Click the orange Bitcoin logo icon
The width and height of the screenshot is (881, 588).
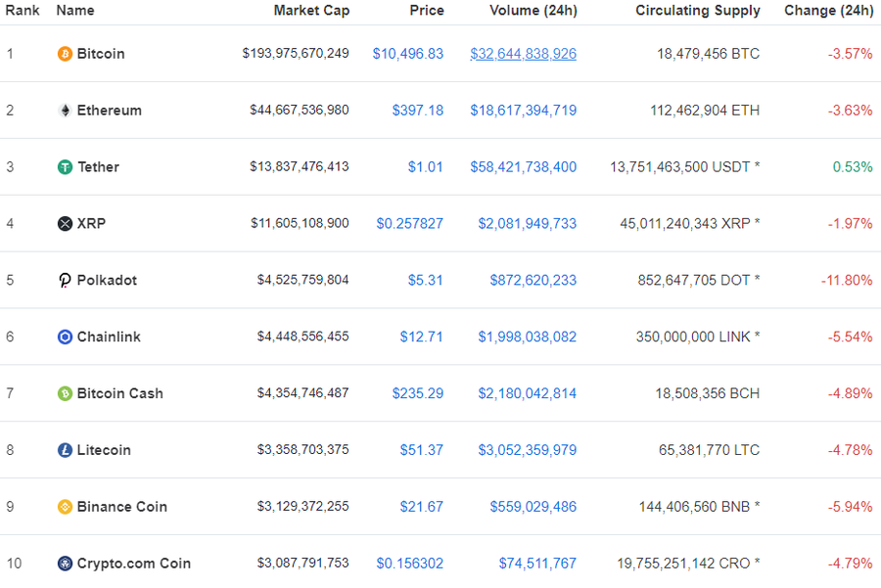pyautogui.click(x=66, y=54)
